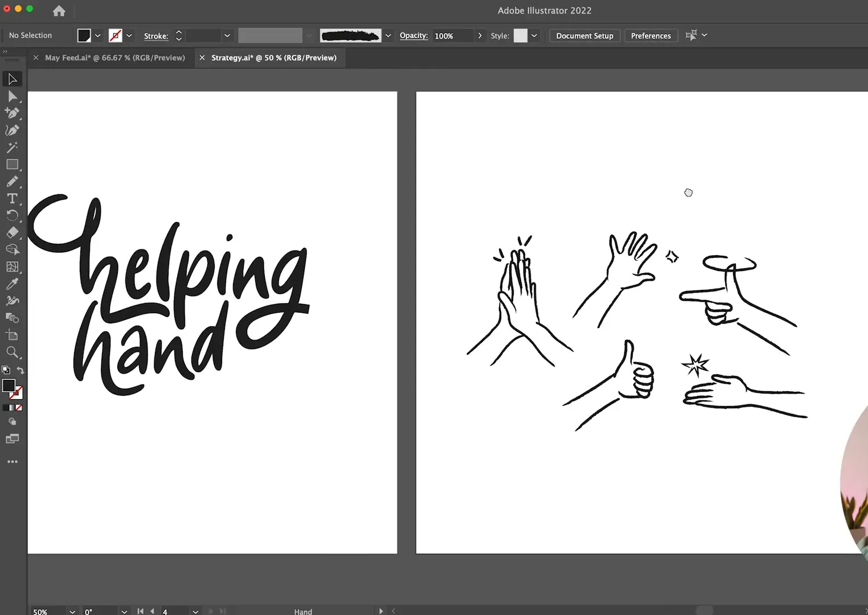
Task: Select the Rectangle tool
Action: (x=13, y=164)
